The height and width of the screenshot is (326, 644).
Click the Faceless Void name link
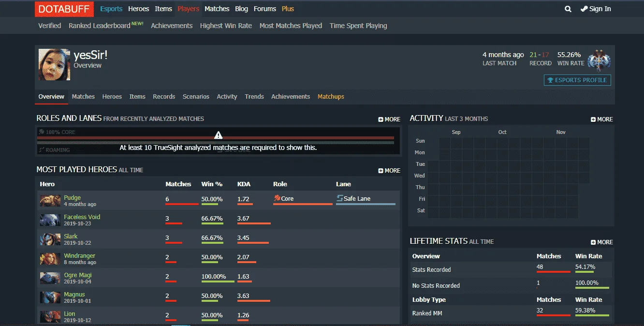coord(82,217)
